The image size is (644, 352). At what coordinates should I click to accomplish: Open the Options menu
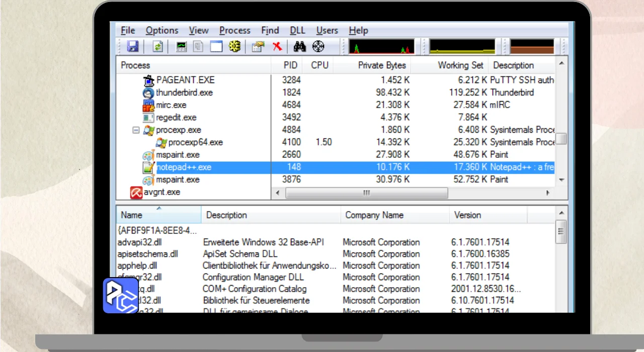pos(162,31)
